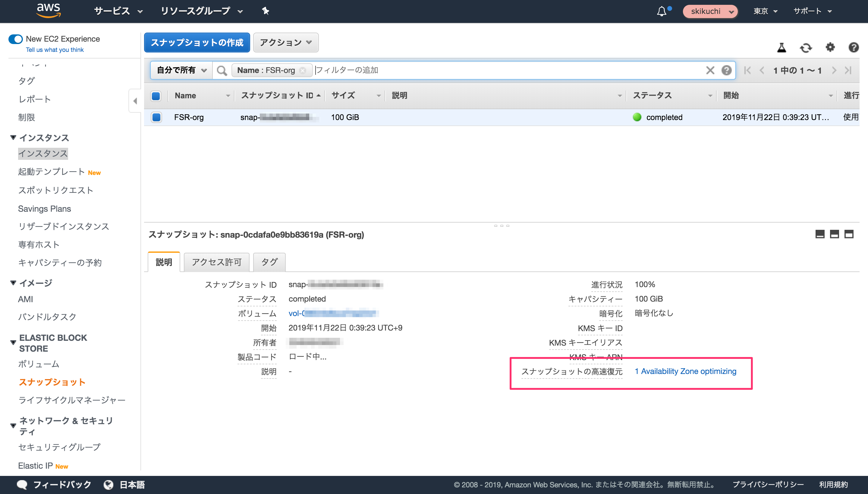Screen dimensions: 868x494
Task: Open the サポート dropdown menu
Action: pos(813,11)
